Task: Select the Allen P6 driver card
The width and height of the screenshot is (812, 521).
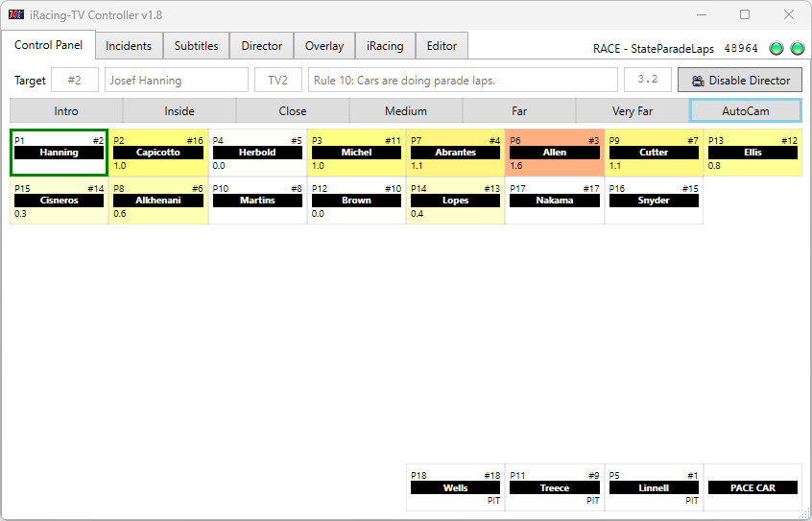Action: [x=555, y=153]
